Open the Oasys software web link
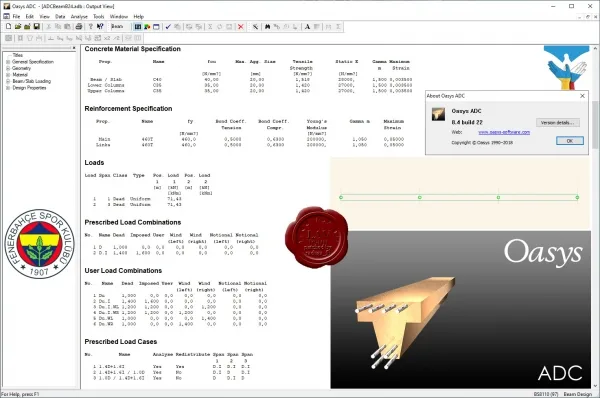 pos(504,132)
